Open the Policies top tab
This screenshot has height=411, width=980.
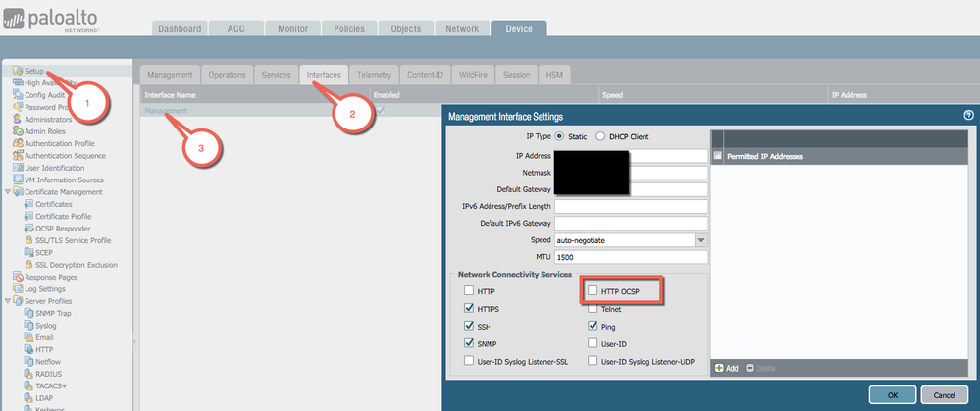pyautogui.click(x=349, y=28)
